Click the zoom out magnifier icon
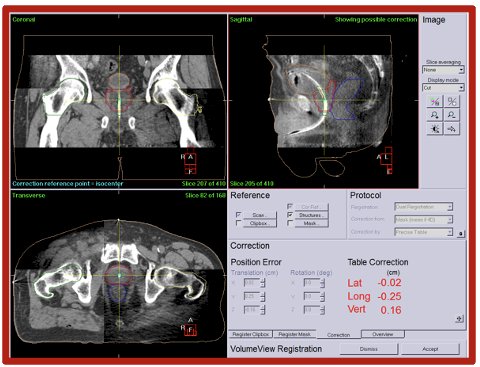Screen dimensions: 480x367 [x=452, y=115]
